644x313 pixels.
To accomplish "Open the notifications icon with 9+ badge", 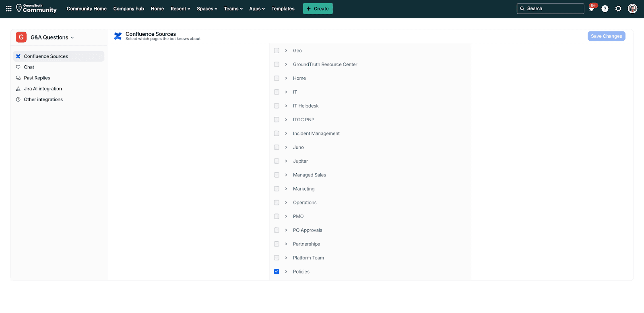I will [591, 8].
